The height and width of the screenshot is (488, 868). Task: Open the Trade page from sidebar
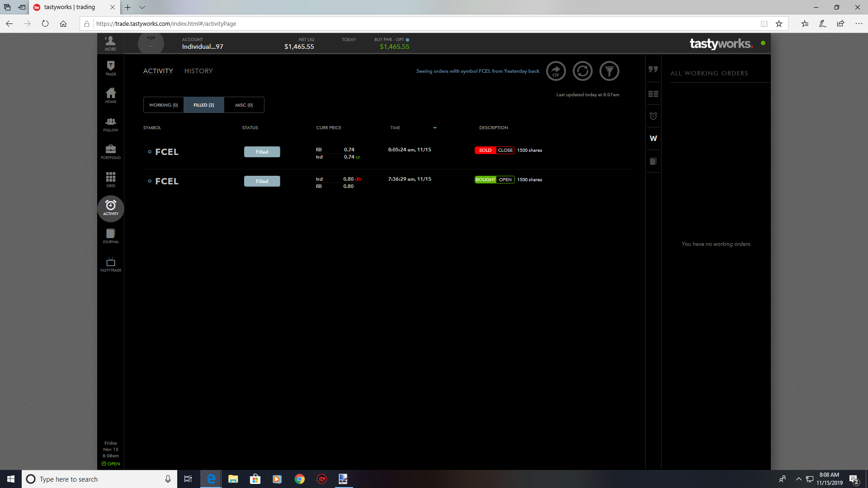(111, 68)
